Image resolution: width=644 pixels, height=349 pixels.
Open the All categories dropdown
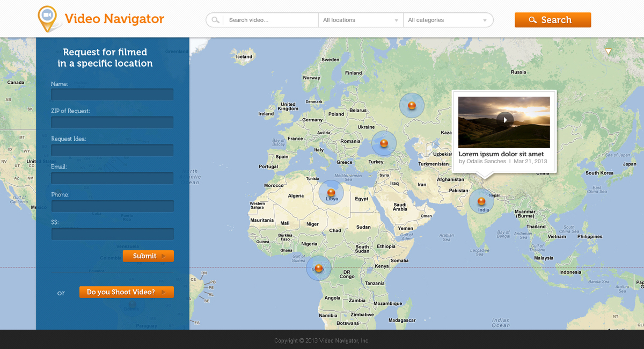pos(448,20)
